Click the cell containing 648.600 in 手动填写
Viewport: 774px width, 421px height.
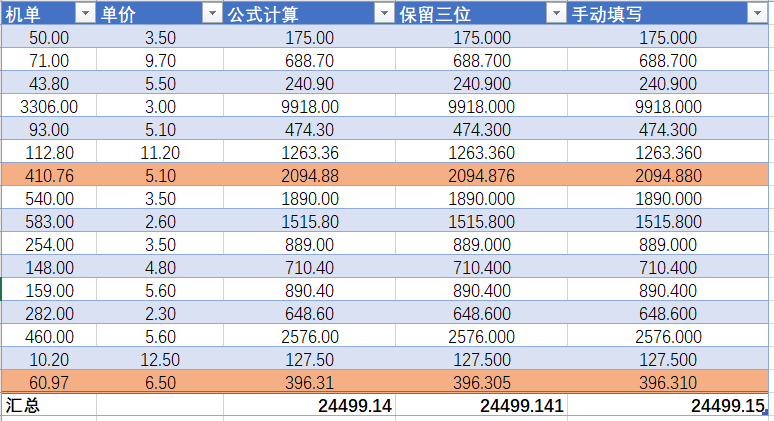click(668, 313)
